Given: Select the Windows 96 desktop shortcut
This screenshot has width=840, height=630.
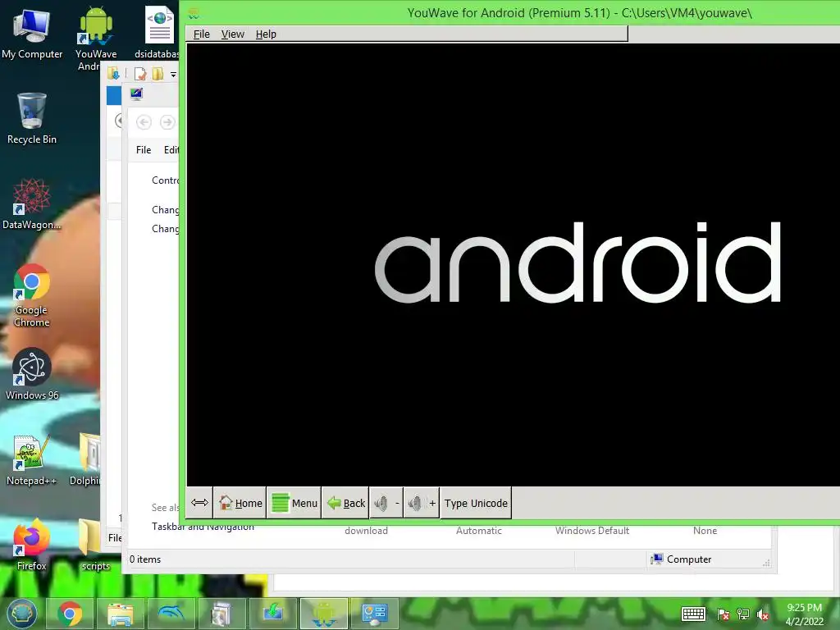Looking at the screenshot, I should point(32,374).
